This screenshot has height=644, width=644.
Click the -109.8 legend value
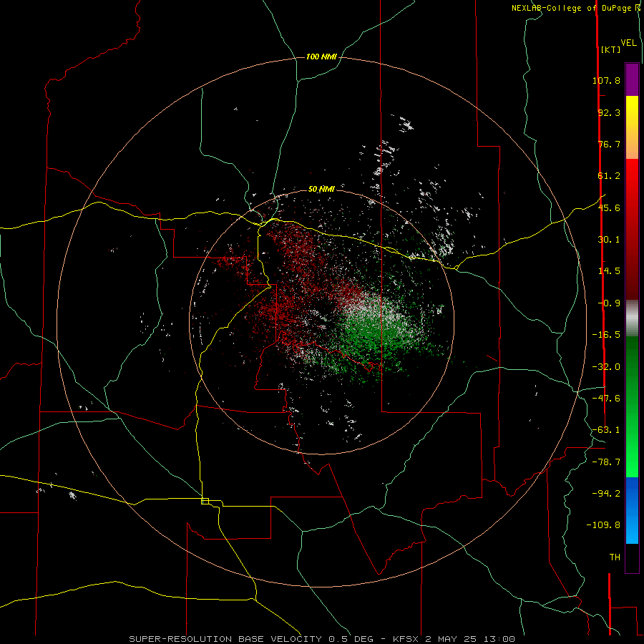603,525
